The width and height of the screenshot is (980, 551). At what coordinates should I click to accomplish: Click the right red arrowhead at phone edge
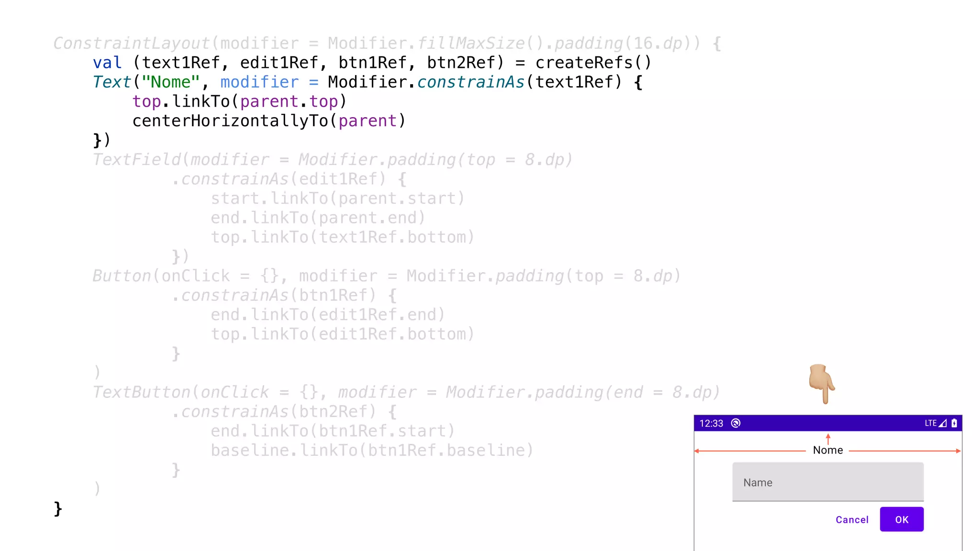coord(958,451)
